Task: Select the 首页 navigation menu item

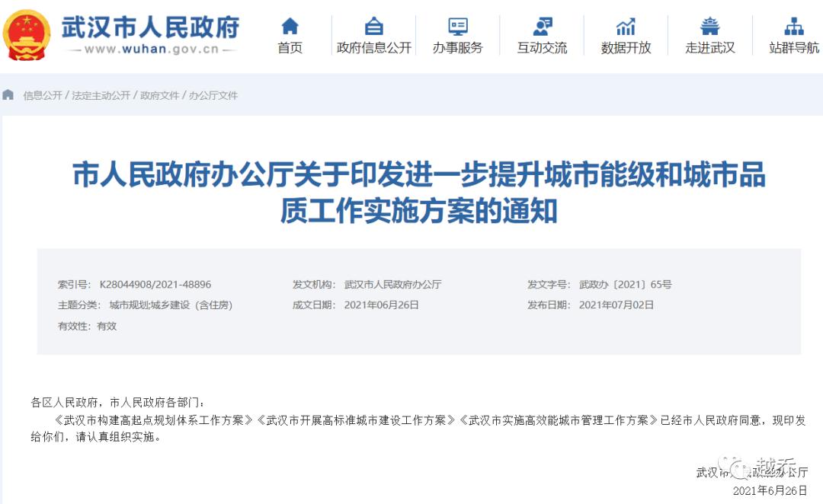Action: click(x=289, y=46)
